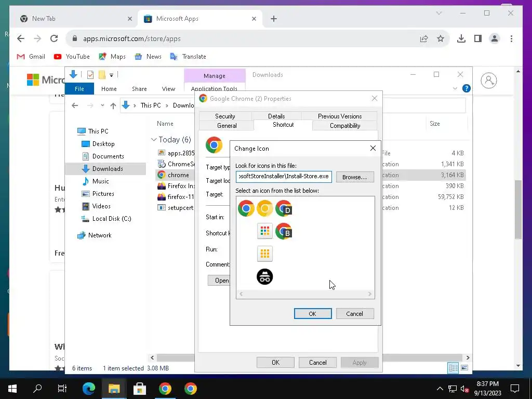The image size is (532, 399).
Task: Switch to the Security tab
Action: coord(225,116)
